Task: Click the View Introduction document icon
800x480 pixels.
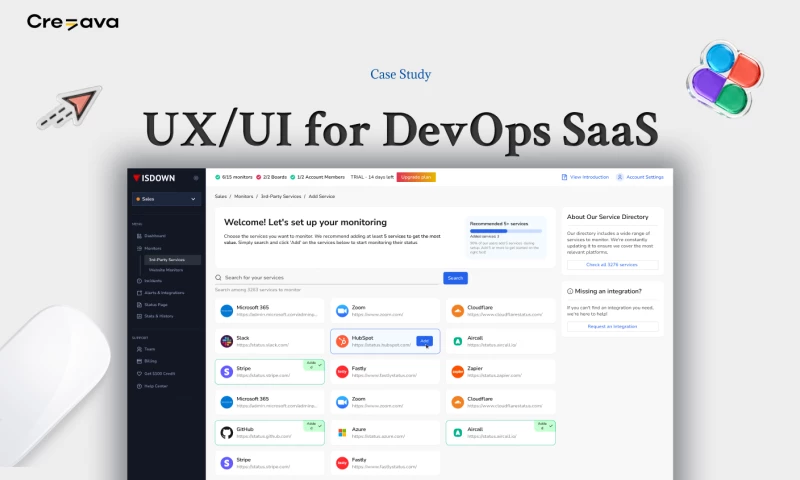Action: 564,177
